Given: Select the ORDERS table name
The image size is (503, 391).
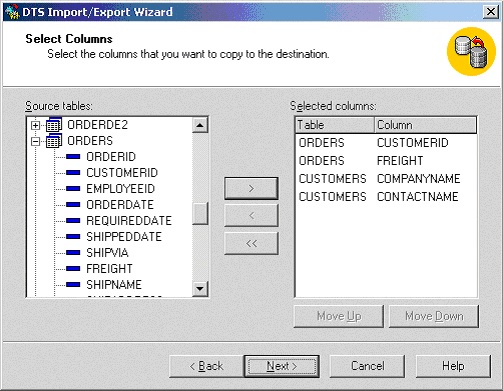Looking at the screenshot, I should 90,141.
